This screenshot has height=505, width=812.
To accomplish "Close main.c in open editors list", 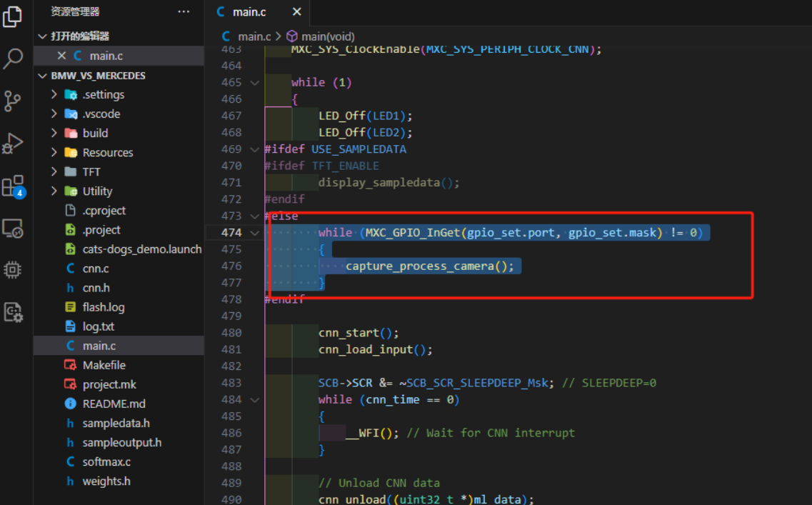I will [61, 56].
